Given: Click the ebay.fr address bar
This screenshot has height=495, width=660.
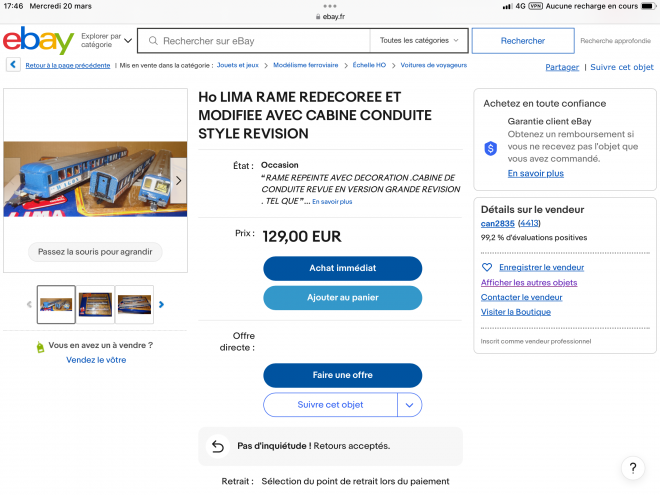Looking at the screenshot, I should click(330, 16).
